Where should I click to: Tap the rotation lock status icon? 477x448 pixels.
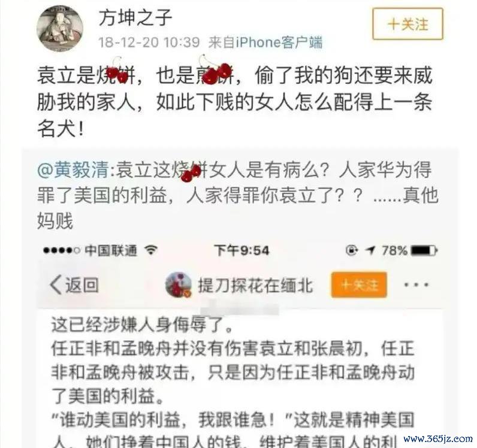(352, 250)
